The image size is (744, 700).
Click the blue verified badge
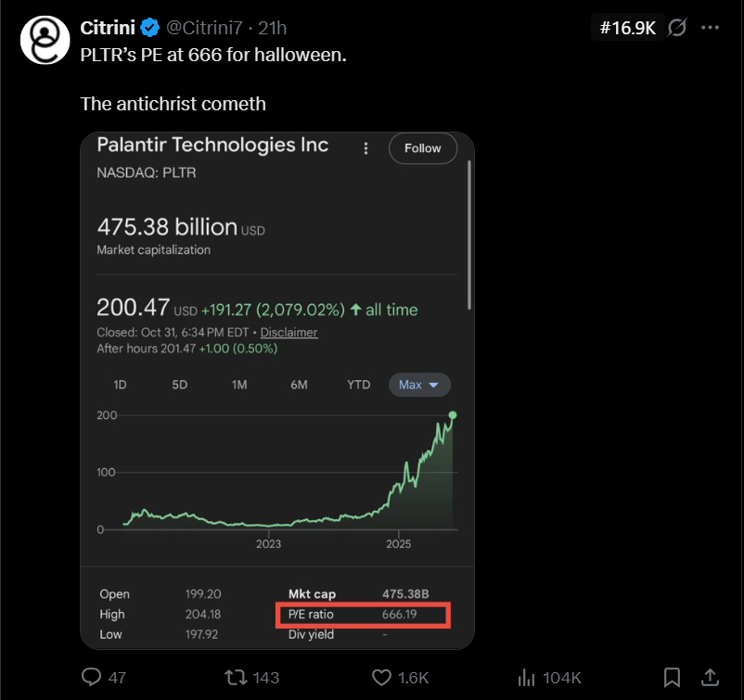(149, 27)
